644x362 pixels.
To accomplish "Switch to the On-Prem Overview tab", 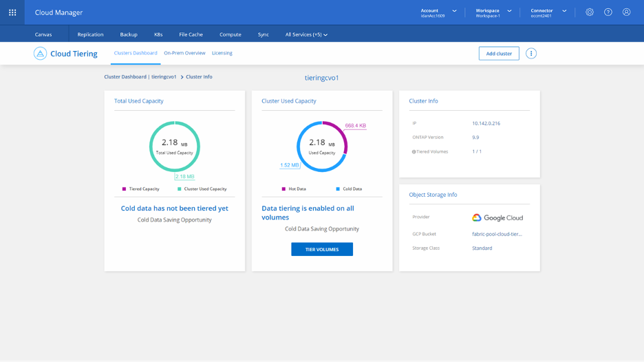I will point(184,53).
